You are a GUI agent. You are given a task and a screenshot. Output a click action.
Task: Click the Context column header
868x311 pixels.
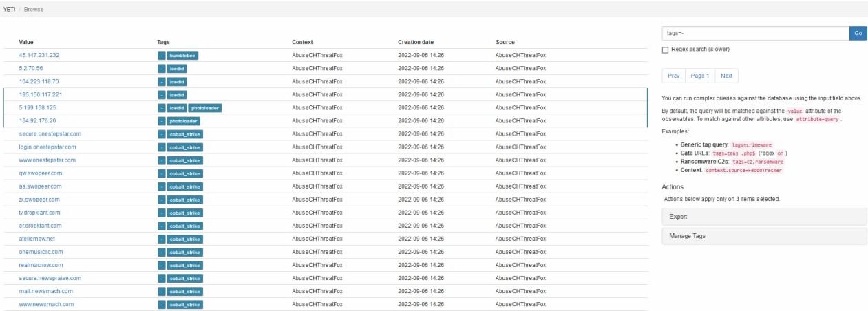302,42
